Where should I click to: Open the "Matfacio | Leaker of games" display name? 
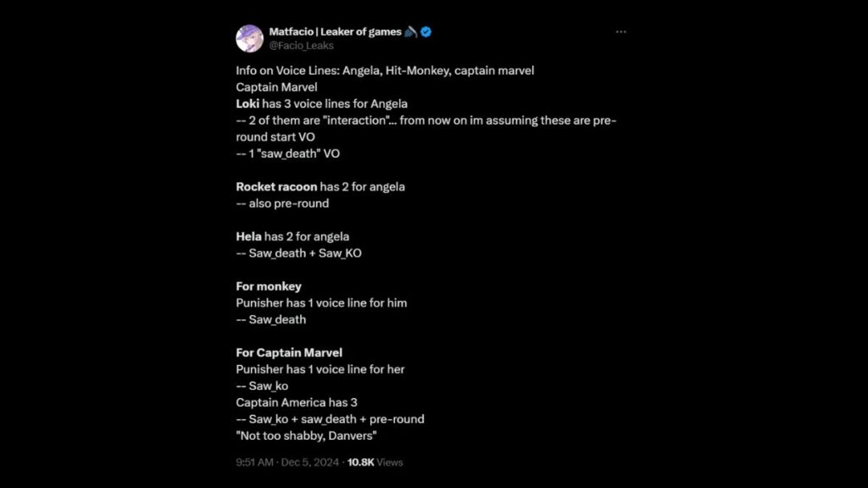point(335,31)
